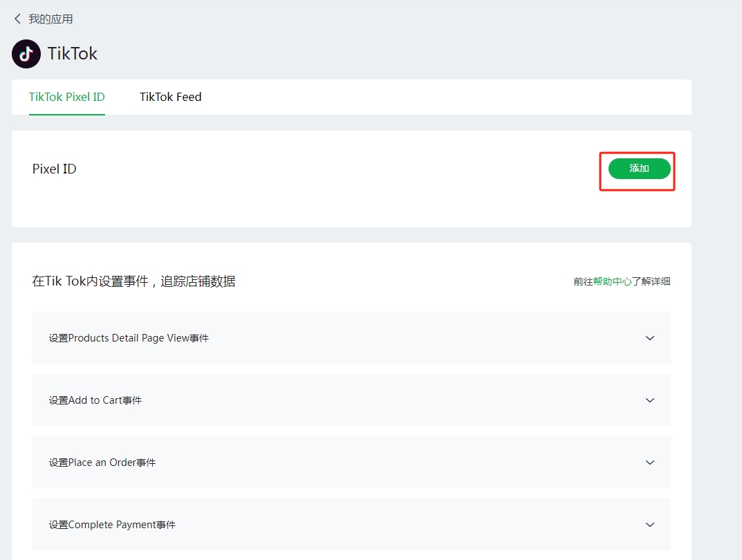Expand the Complete Payment event chevron
The image size is (742, 560).
650,525
